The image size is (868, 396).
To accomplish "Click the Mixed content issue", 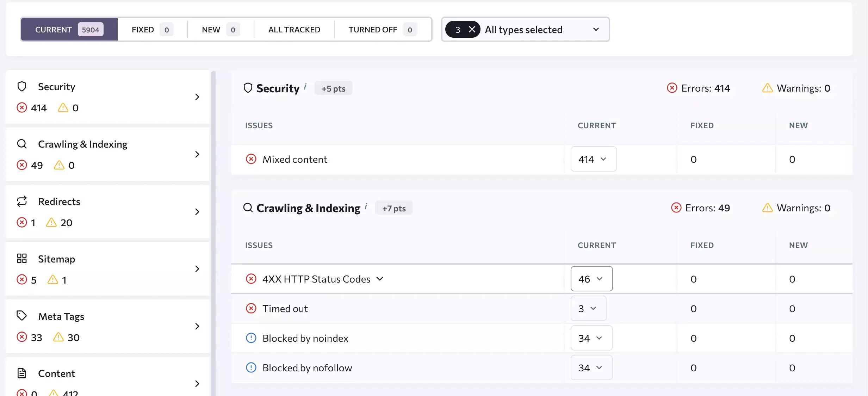I will pyautogui.click(x=295, y=159).
